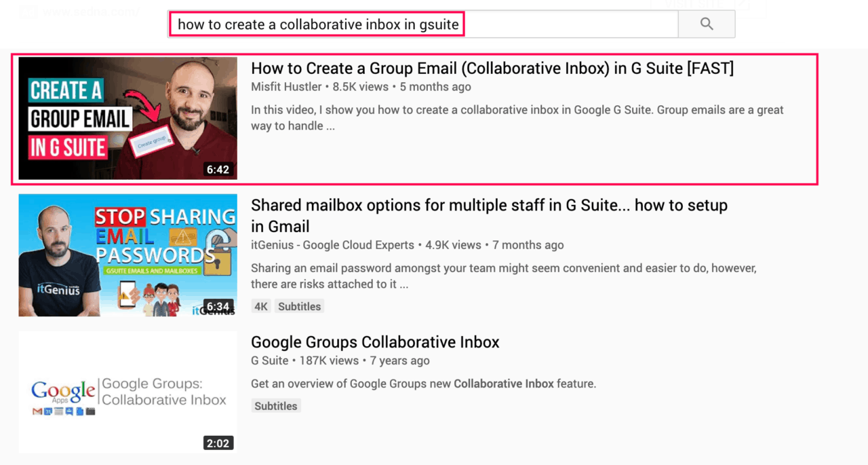Click Subtitles badge next to 4K badge
This screenshot has height=465, width=868.
[299, 306]
